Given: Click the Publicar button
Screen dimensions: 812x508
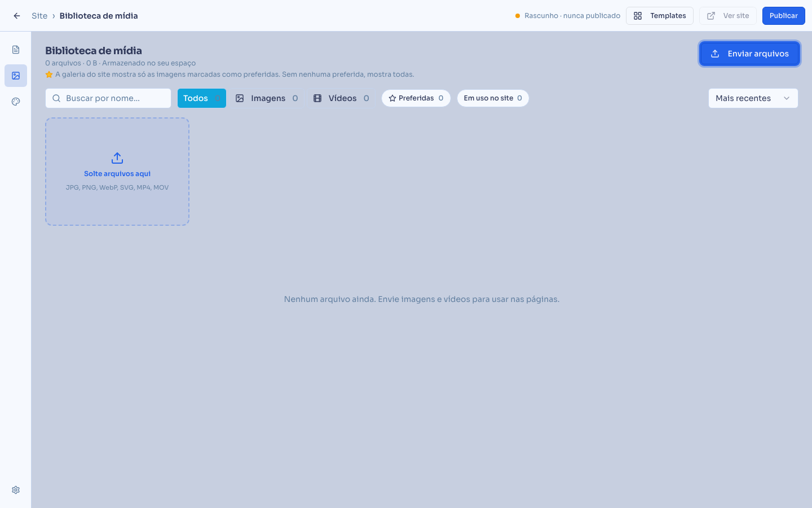Looking at the screenshot, I should coord(784,16).
